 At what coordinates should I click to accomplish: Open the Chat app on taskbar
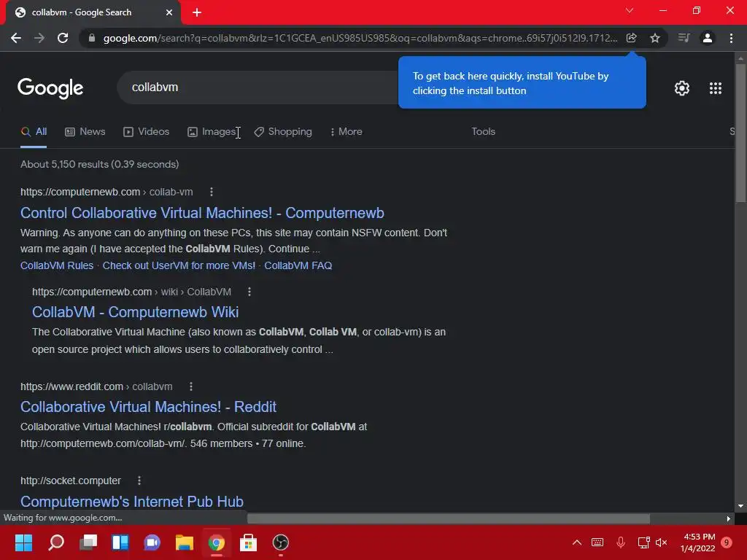click(x=152, y=542)
